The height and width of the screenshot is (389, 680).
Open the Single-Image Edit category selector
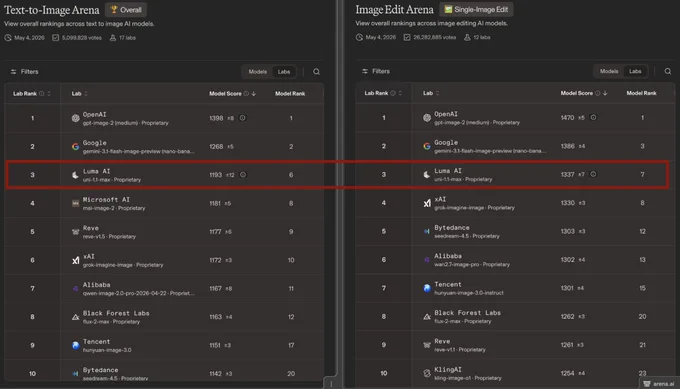(477, 9)
